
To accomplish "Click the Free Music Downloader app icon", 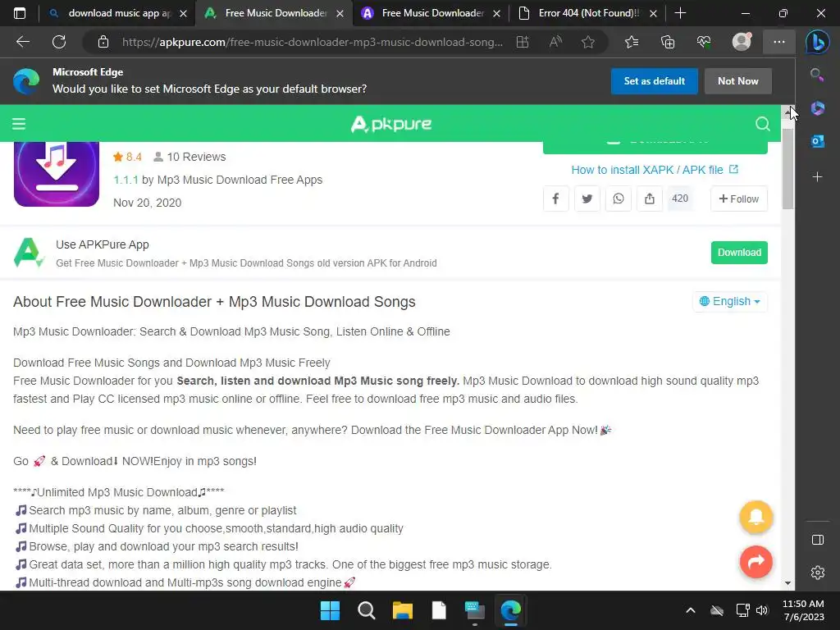I will pyautogui.click(x=57, y=174).
